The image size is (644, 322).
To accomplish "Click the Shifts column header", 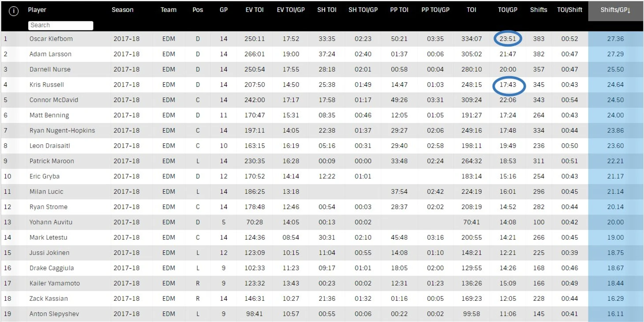I will tap(539, 10).
